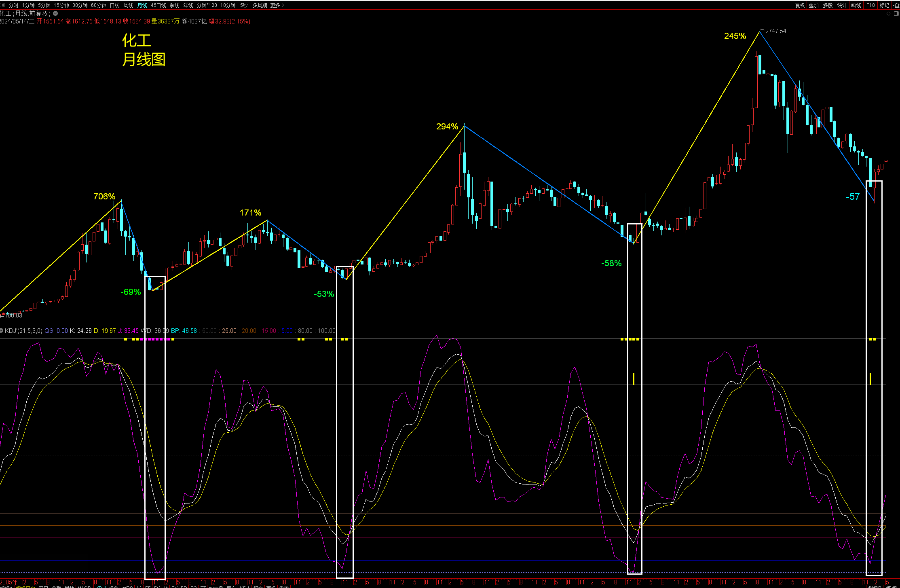
Task: Select the 706% annotation label
Action: (104, 197)
